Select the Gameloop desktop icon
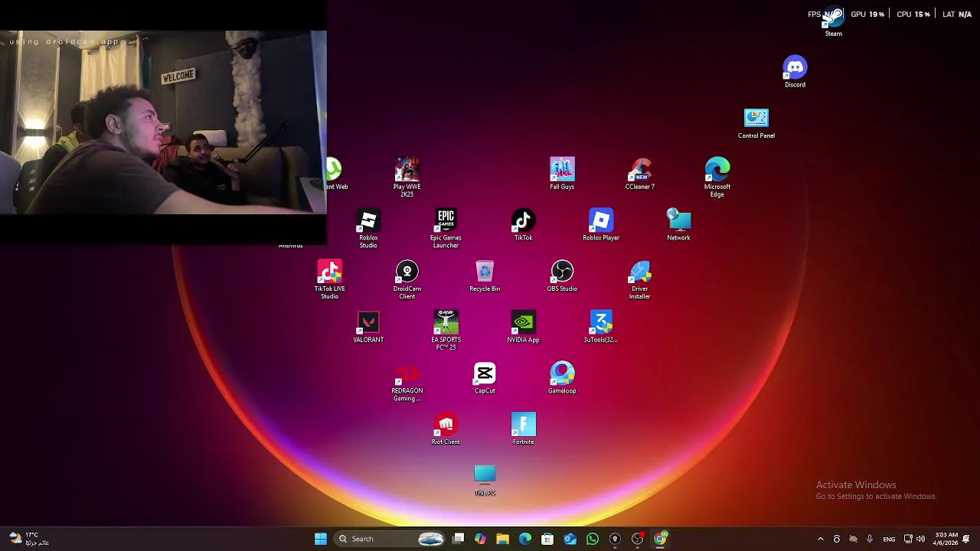Screen dimensions: 980x551 pyautogui.click(x=562, y=378)
